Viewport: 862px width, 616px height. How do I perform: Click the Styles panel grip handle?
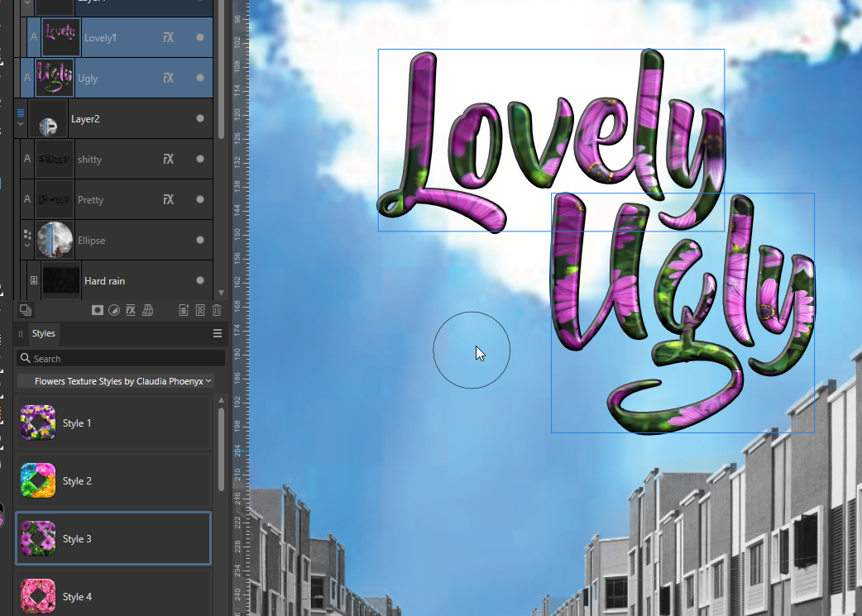point(21,333)
